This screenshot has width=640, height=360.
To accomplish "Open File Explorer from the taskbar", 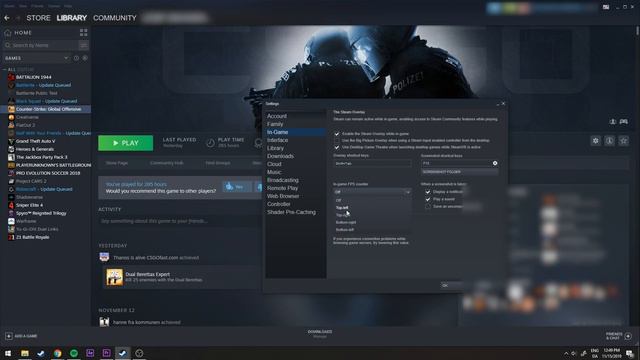I will [25, 353].
